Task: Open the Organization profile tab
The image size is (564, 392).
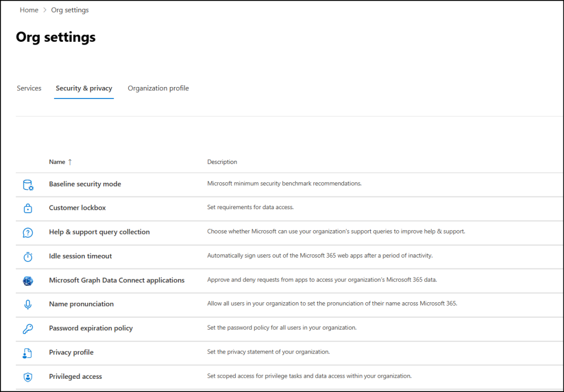Action: coord(158,88)
